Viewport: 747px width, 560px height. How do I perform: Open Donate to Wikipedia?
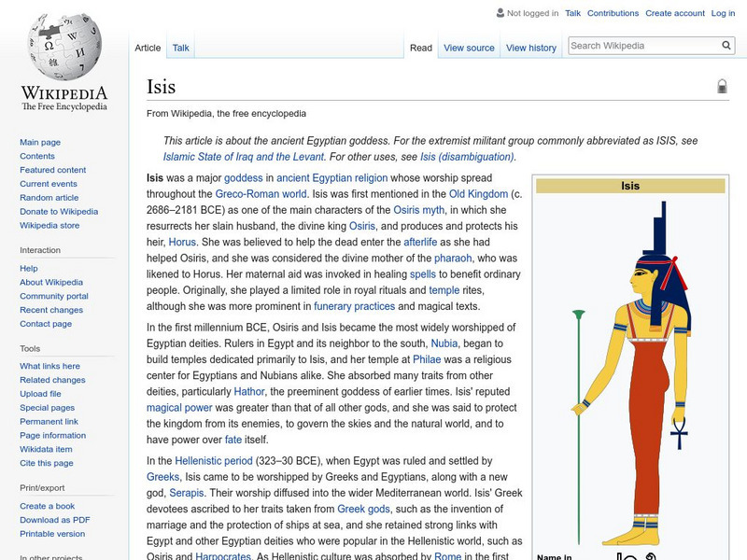59,211
